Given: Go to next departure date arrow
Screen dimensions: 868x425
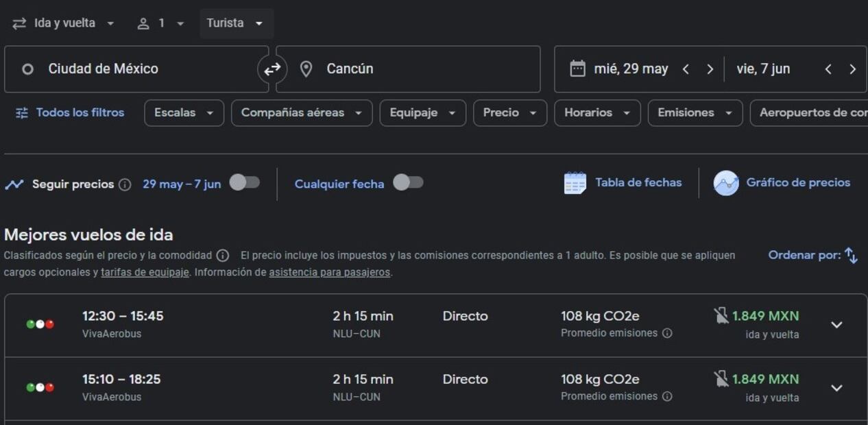Looking at the screenshot, I should point(710,69).
